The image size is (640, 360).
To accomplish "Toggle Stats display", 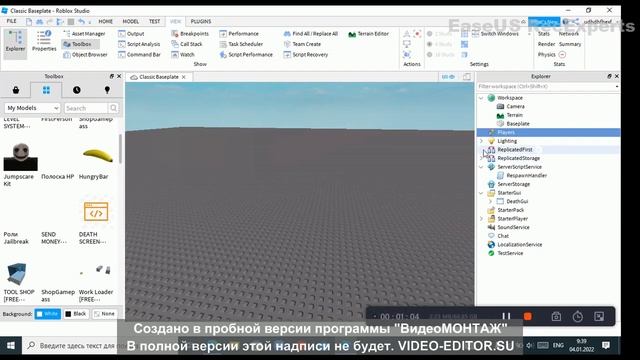I will coord(544,34).
